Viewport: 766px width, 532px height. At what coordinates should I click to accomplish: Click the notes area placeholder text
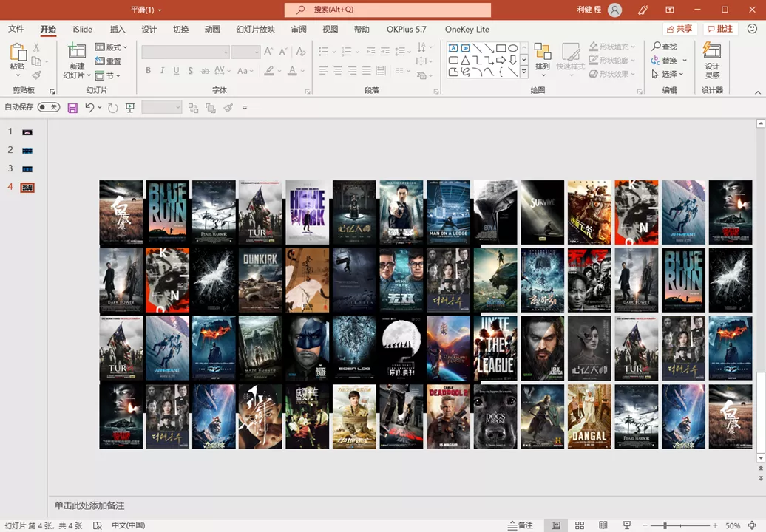89,505
